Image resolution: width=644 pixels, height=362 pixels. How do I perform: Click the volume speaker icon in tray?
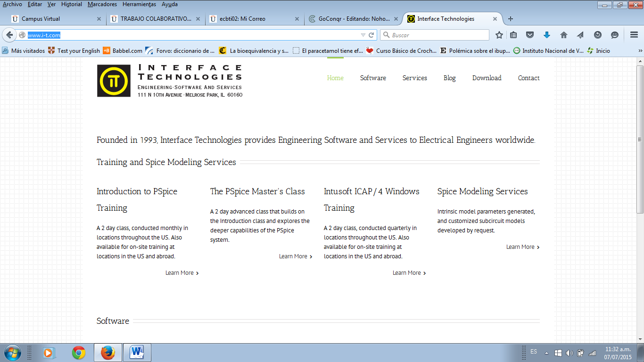coord(569,353)
